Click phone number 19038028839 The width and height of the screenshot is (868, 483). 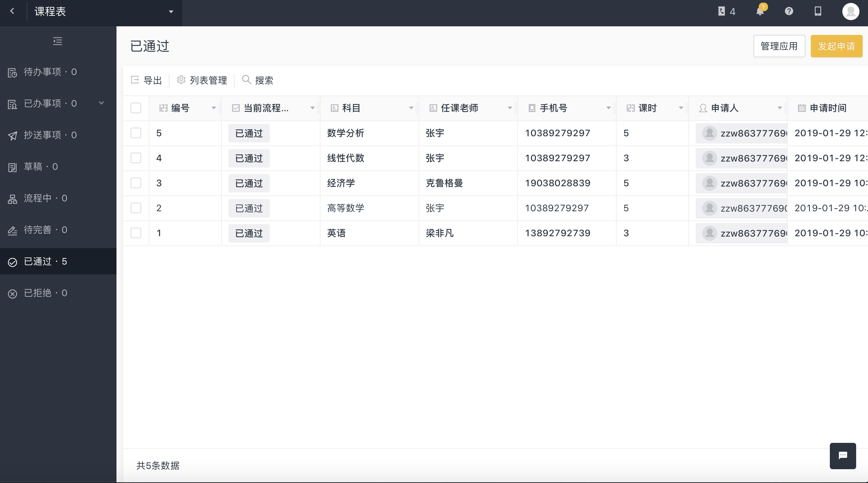coord(558,183)
